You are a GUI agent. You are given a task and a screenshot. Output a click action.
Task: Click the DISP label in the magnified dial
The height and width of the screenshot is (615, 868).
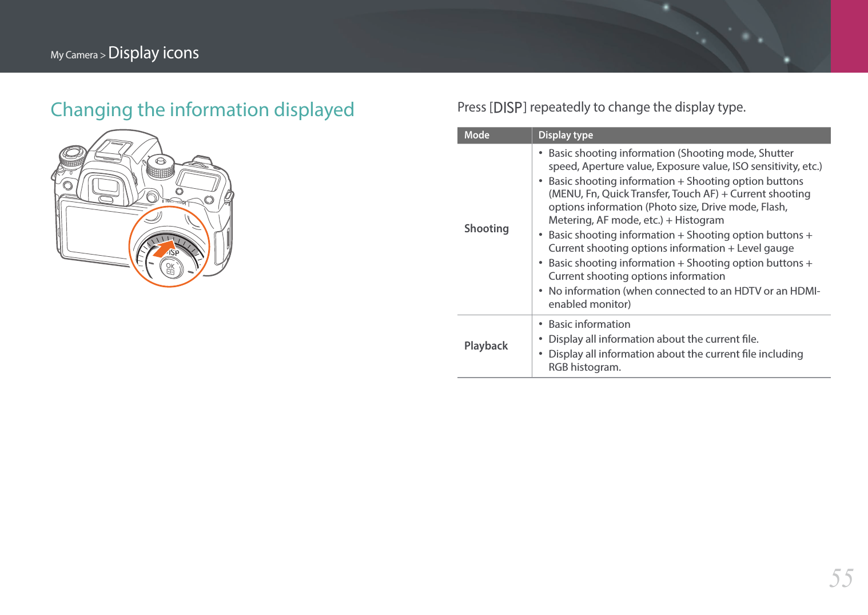click(x=173, y=252)
